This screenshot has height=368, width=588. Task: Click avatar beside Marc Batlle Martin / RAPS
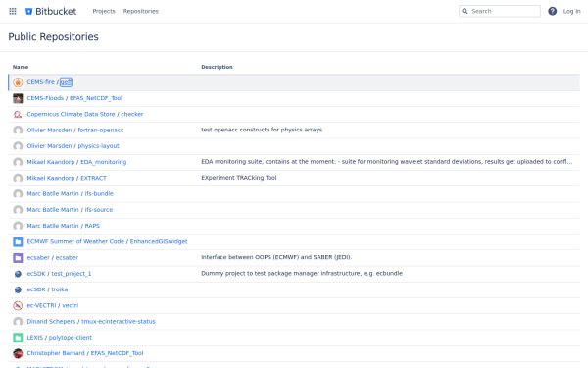click(18, 226)
